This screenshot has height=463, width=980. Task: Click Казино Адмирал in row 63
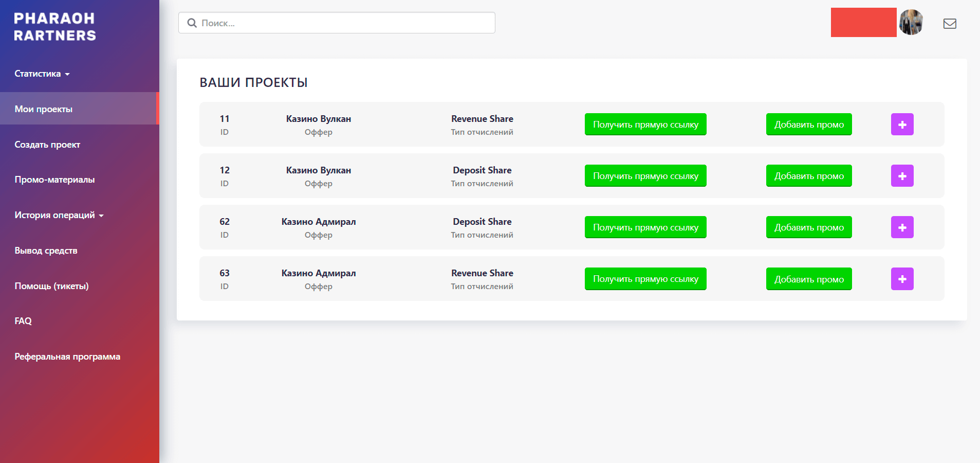tap(319, 273)
